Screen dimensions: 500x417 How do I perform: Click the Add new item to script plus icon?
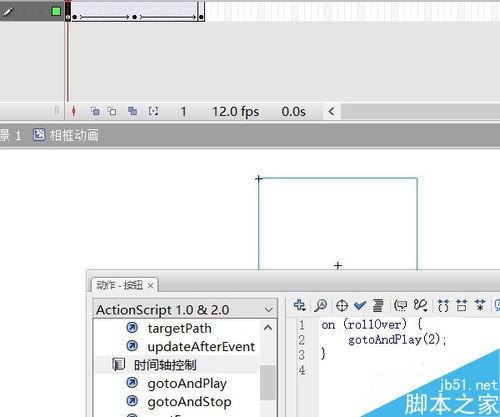tap(299, 305)
